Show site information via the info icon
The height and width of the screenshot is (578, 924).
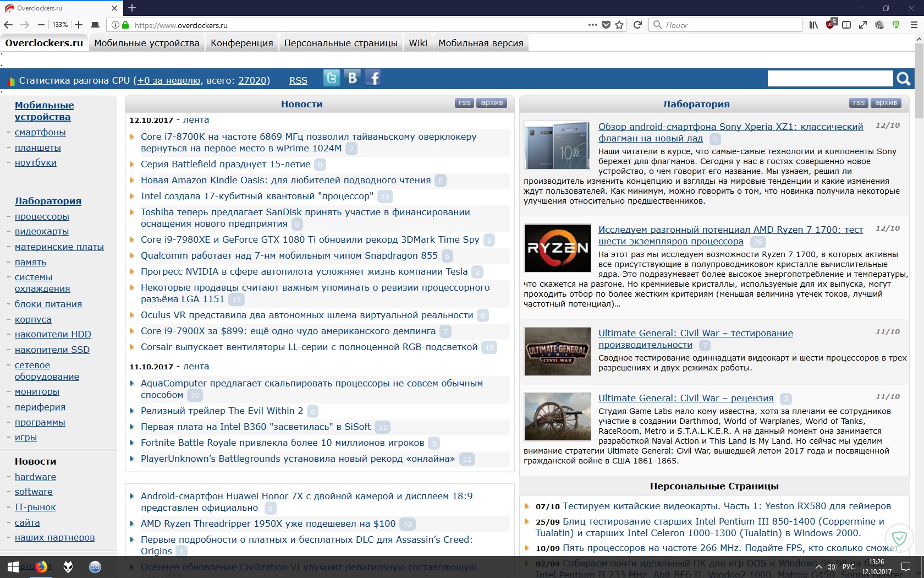tap(115, 25)
